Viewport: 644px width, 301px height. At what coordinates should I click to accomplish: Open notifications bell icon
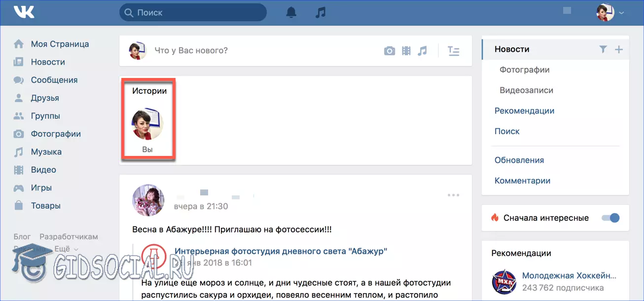pyautogui.click(x=291, y=12)
